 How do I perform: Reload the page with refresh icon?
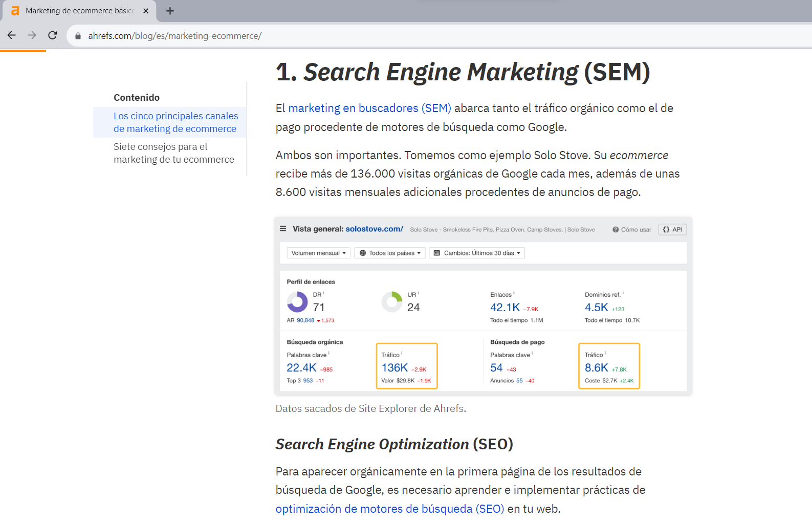pyautogui.click(x=53, y=35)
